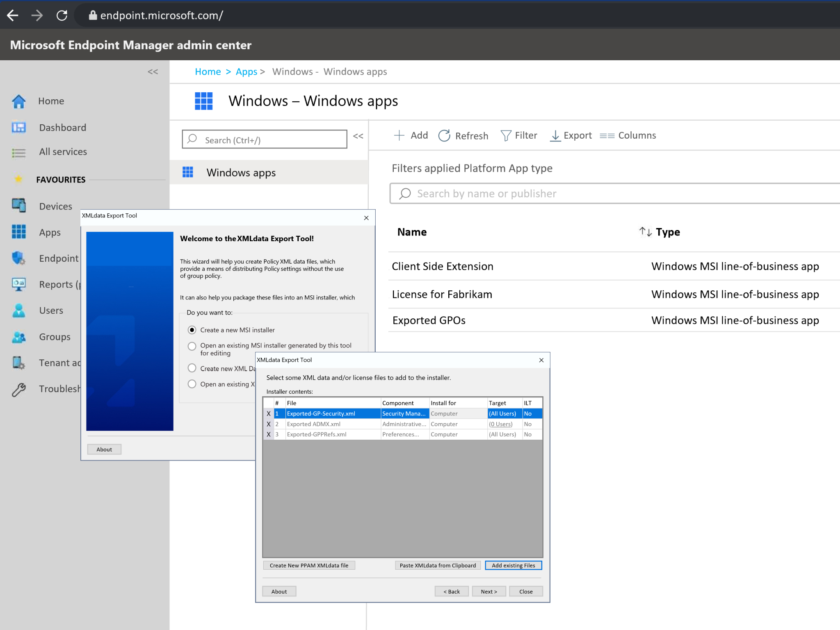Click the browser reload icon
Viewport: 840px width, 630px height.
(62, 16)
